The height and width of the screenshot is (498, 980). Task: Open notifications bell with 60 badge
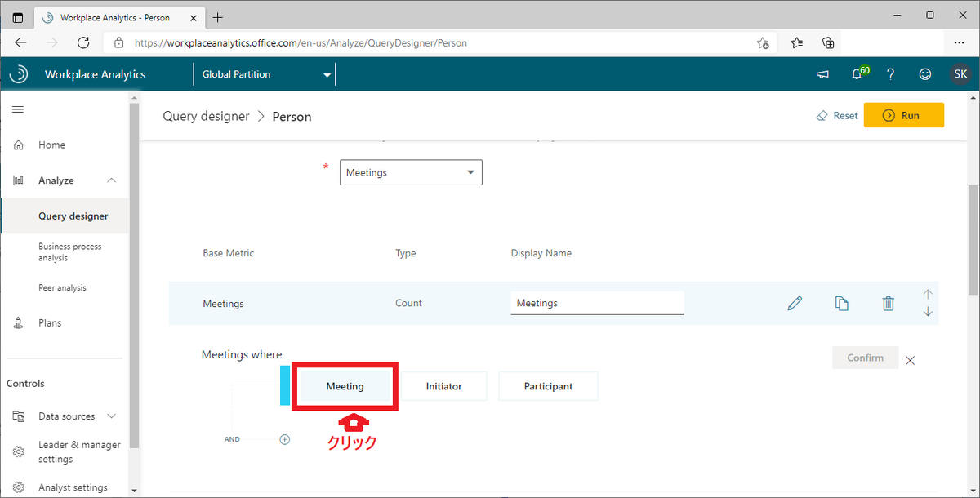point(858,73)
